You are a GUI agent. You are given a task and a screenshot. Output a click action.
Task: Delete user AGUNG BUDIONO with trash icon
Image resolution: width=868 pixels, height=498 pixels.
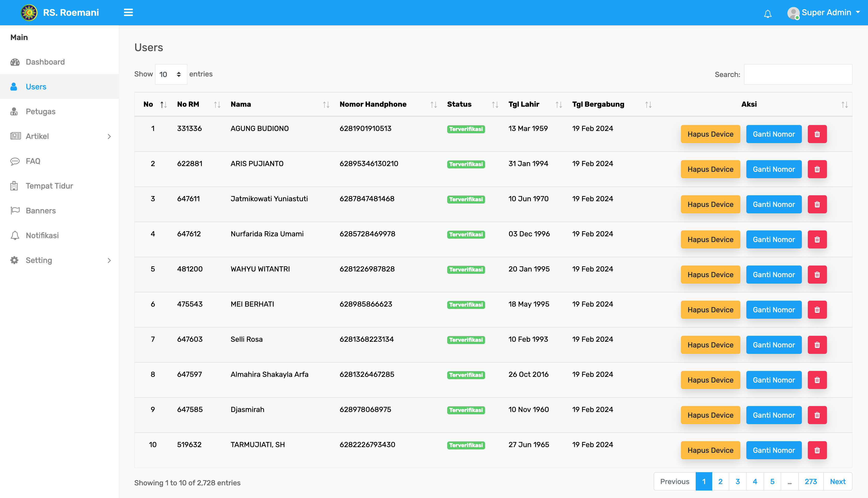pyautogui.click(x=817, y=134)
